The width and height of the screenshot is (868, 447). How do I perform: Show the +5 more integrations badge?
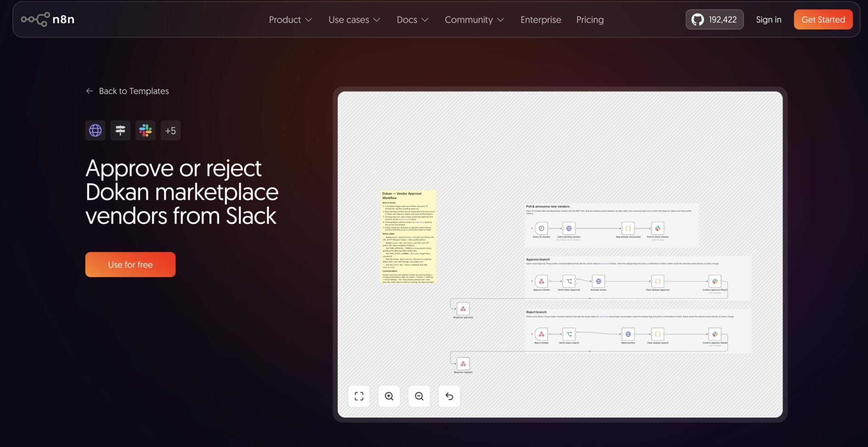pyautogui.click(x=170, y=131)
